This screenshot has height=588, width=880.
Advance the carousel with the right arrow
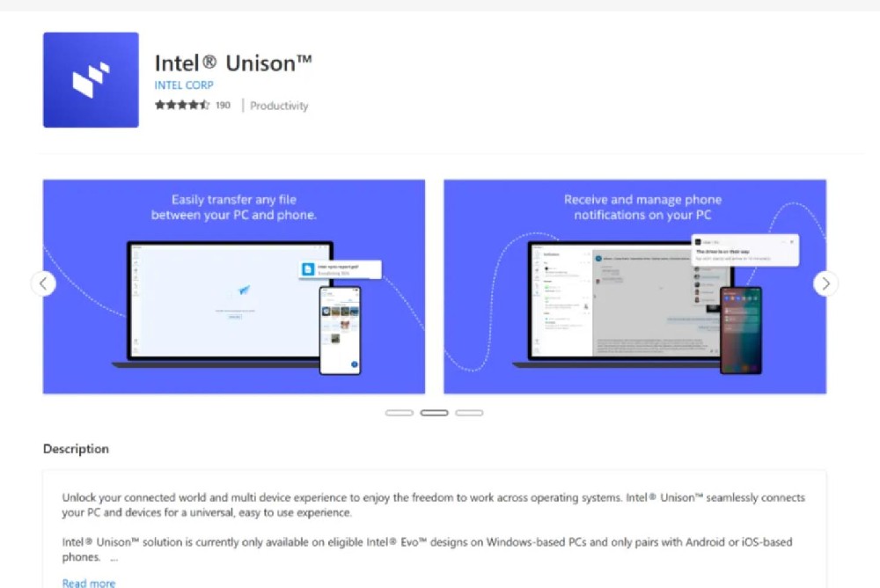825,283
